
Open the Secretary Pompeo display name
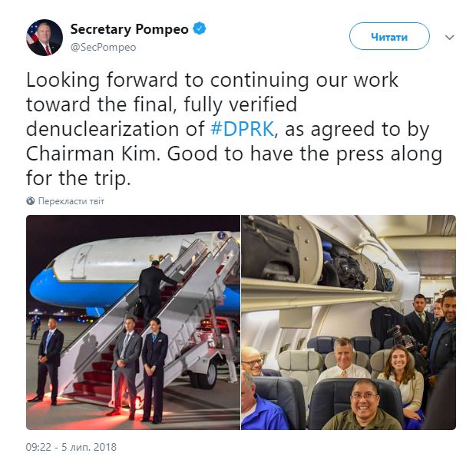pos(129,29)
